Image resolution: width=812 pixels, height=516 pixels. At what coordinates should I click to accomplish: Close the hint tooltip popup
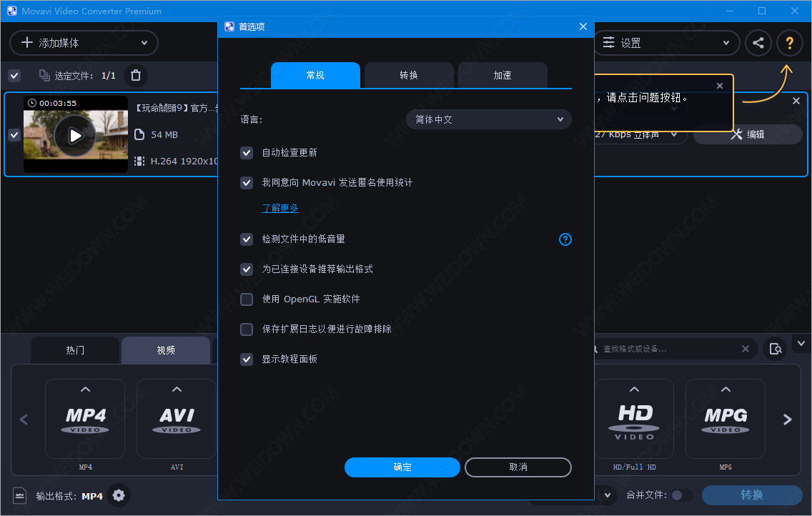(x=719, y=86)
